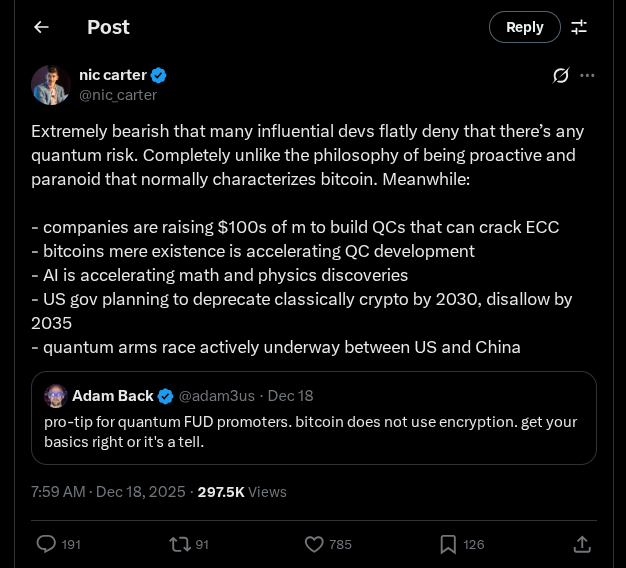Open the quoted post's Dec 18 date
This screenshot has height=568, width=626.
tap(290, 396)
